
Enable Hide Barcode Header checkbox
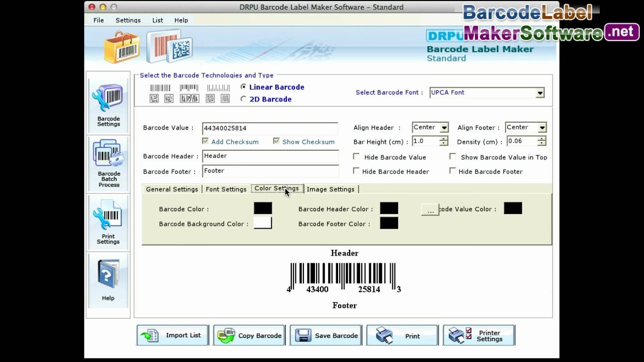[x=357, y=171]
